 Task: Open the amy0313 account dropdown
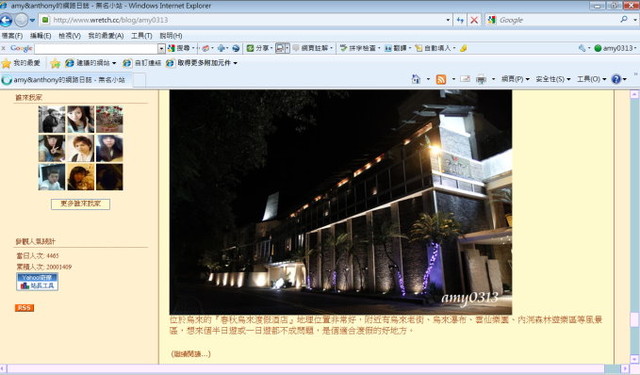tap(615, 48)
